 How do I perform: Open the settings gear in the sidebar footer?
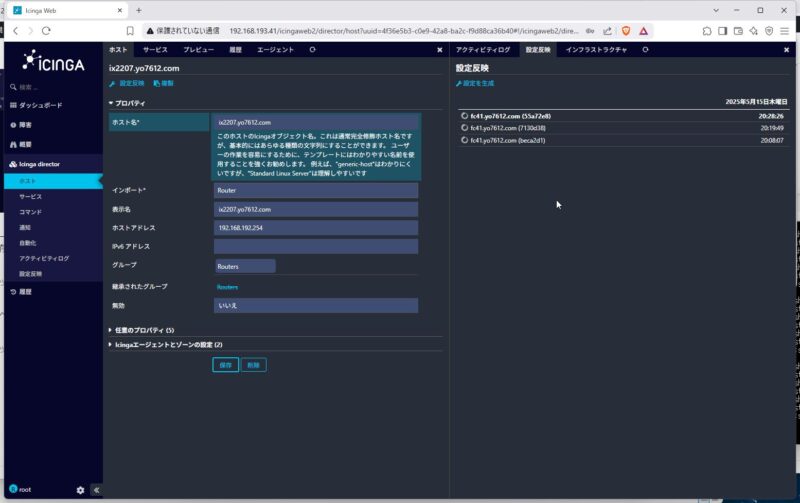[x=80, y=490]
